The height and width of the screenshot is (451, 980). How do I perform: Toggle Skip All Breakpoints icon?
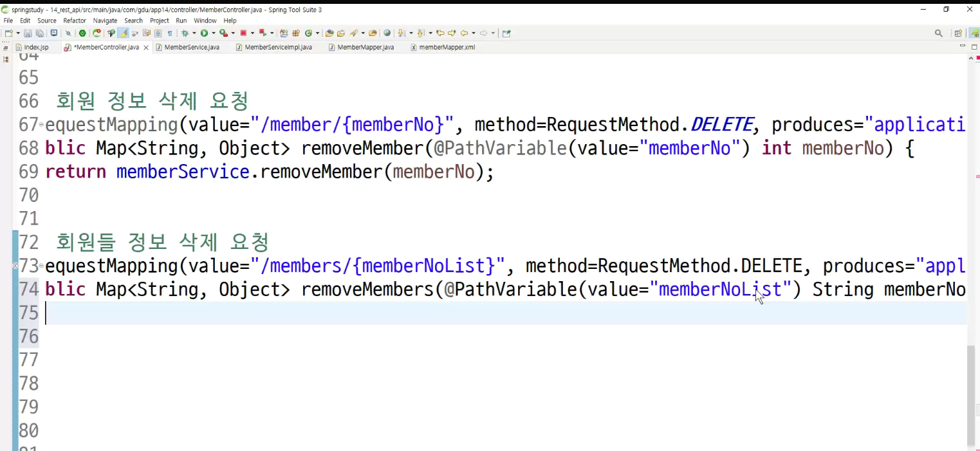[68, 33]
